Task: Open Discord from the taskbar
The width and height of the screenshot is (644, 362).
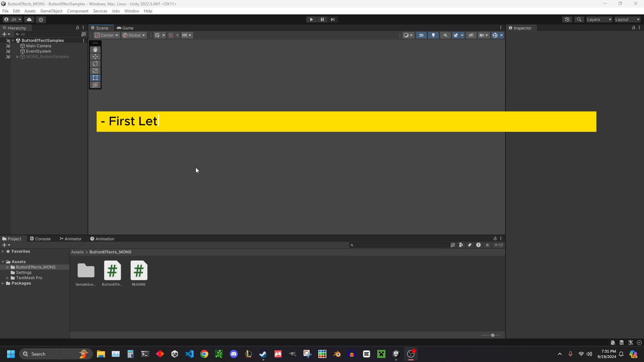Action: (234, 354)
